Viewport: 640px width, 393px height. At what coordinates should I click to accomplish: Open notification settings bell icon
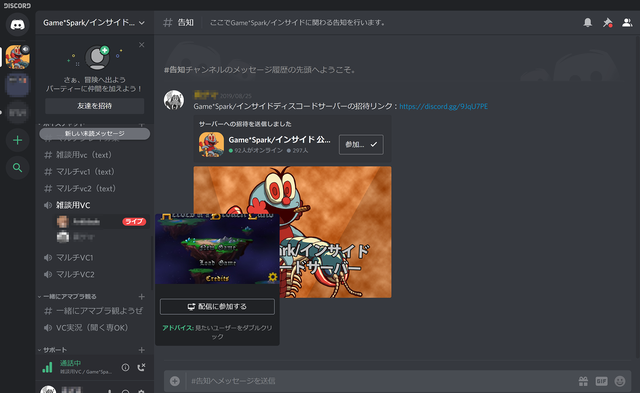(x=587, y=22)
